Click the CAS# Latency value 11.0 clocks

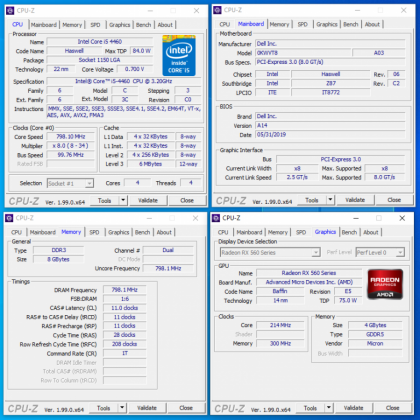click(125, 308)
